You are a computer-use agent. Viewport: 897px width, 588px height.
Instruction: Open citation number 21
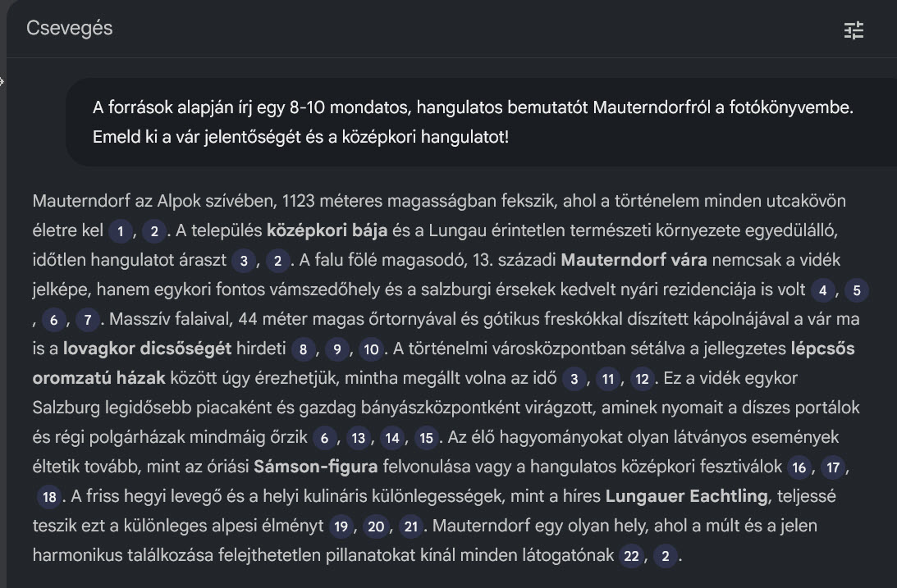pyautogui.click(x=411, y=526)
